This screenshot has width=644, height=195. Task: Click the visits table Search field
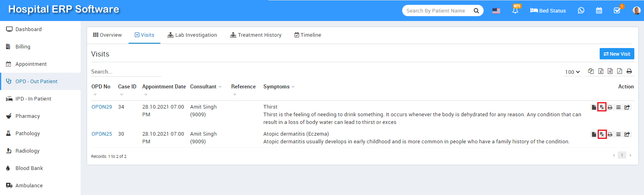tap(126, 72)
